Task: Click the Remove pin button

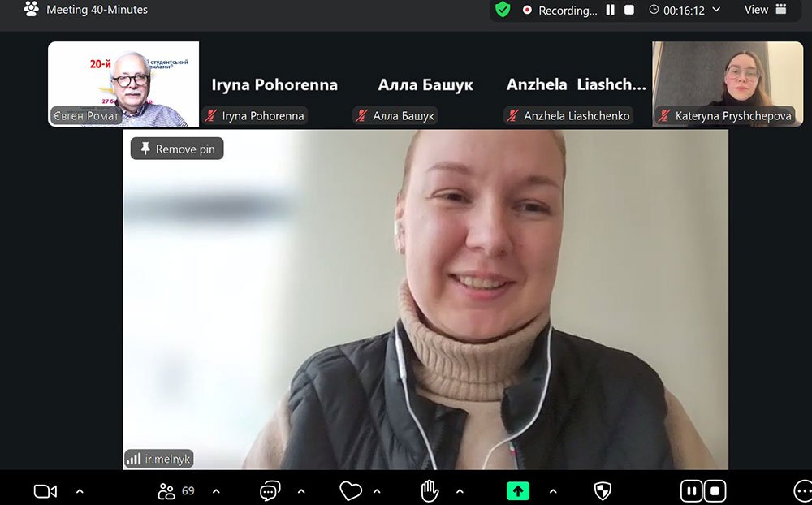Action: point(177,149)
